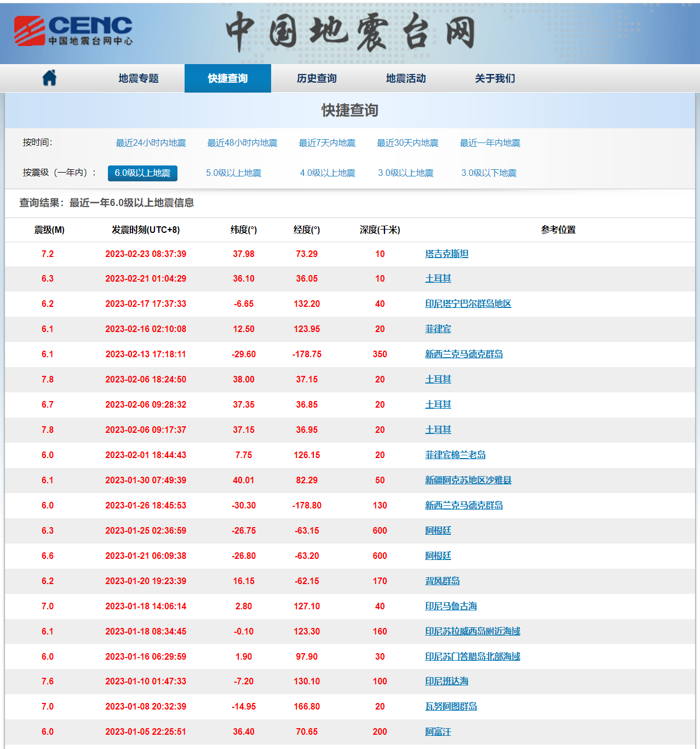Select timestamp 2023-01-30 07:49:39

point(146,480)
